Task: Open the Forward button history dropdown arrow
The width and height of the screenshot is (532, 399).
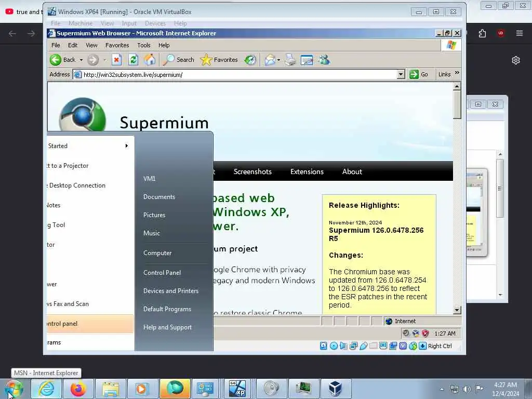Action: pos(105,60)
